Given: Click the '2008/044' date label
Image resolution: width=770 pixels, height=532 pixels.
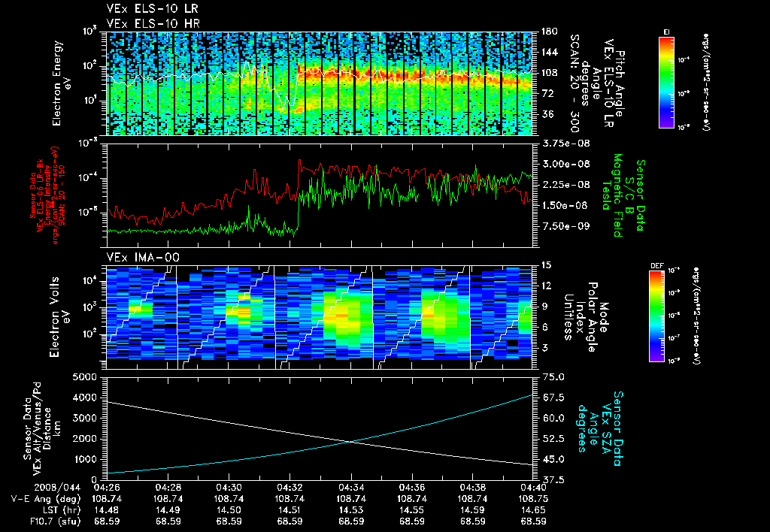Looking at the screenshot, I should pyautogui.click(x=57, y=488).
